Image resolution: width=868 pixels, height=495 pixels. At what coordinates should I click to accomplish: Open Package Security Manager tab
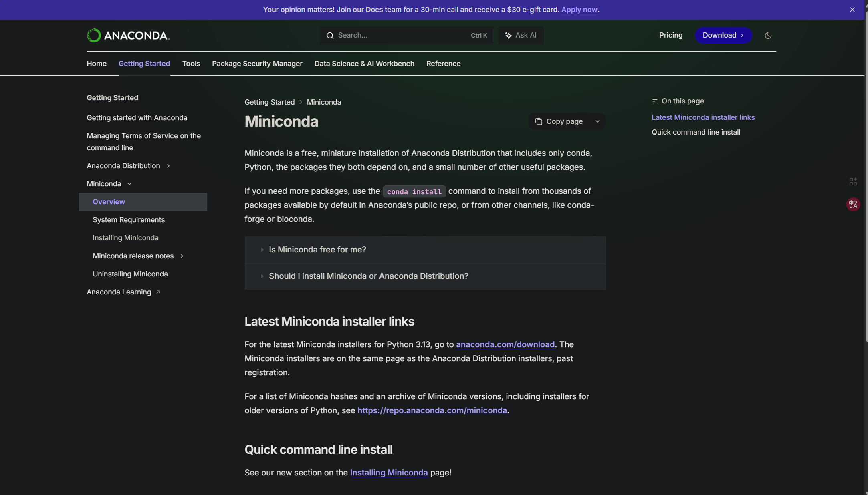coord(257,64)
